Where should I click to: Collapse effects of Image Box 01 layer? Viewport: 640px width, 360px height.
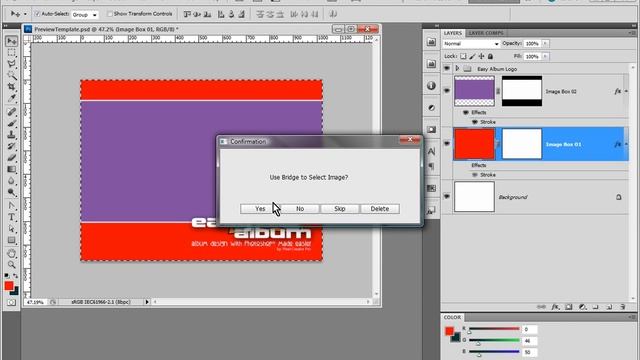[x=627, y=144]
